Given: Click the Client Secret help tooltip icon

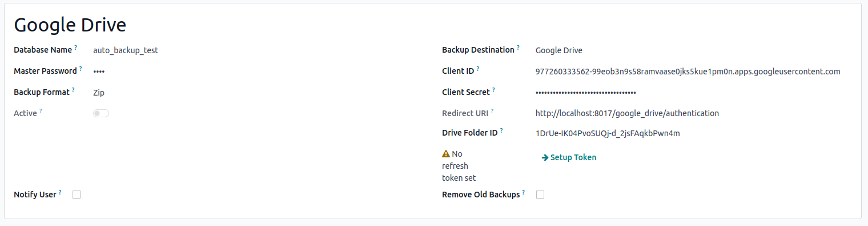Looking at the screenshot, I should 494,90.
